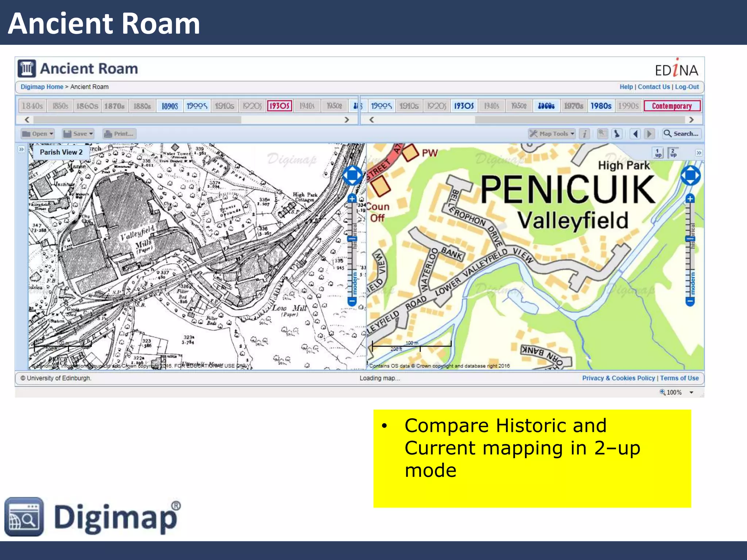
Task: Select 1950s in the right timeline
Action: (x=519, y=106)
